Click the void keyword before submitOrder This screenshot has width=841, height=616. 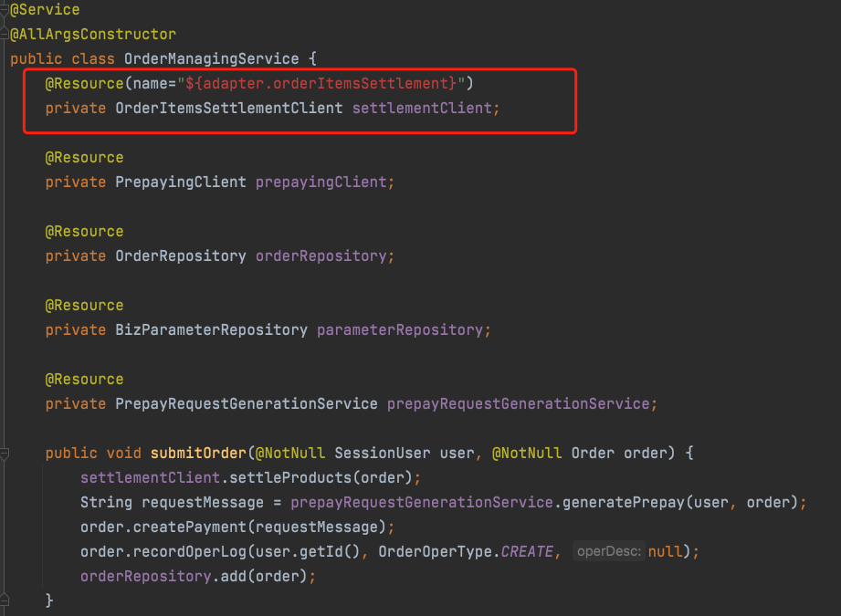pyautogui.click(x=124, y=454)
